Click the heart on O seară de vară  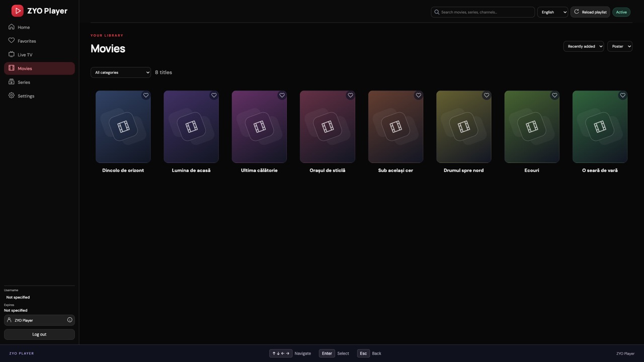tap(623, 95)
